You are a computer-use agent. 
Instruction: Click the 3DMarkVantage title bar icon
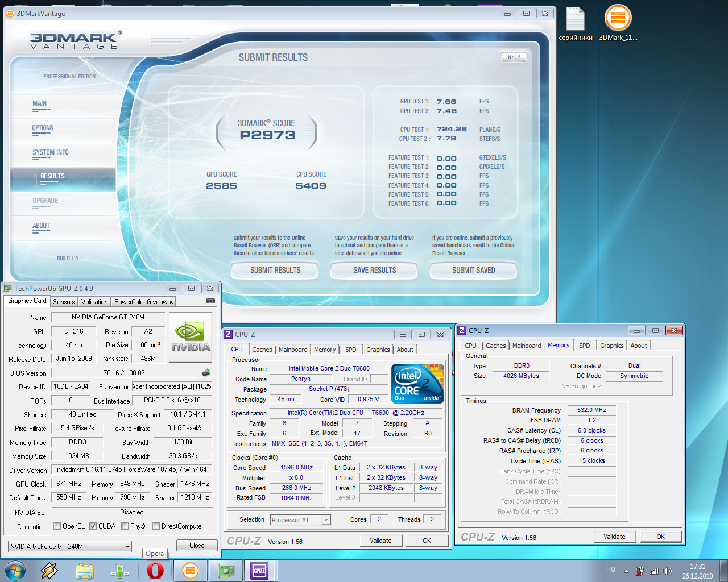(10, 13)
